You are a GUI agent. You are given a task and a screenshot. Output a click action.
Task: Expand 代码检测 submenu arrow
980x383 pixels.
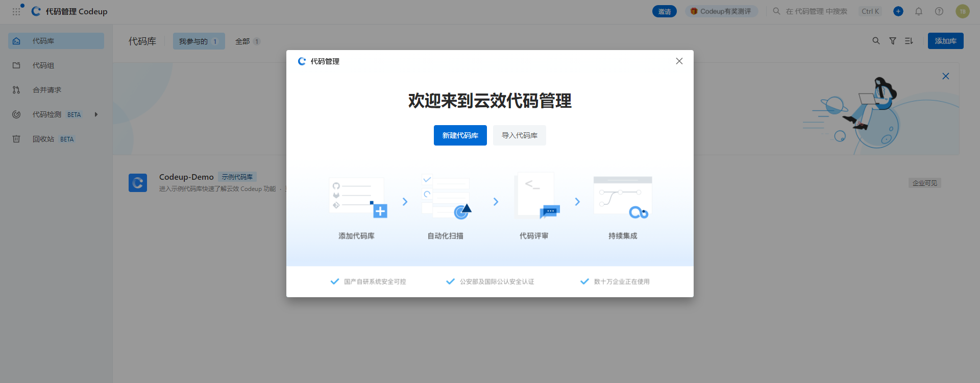point(96,114)
